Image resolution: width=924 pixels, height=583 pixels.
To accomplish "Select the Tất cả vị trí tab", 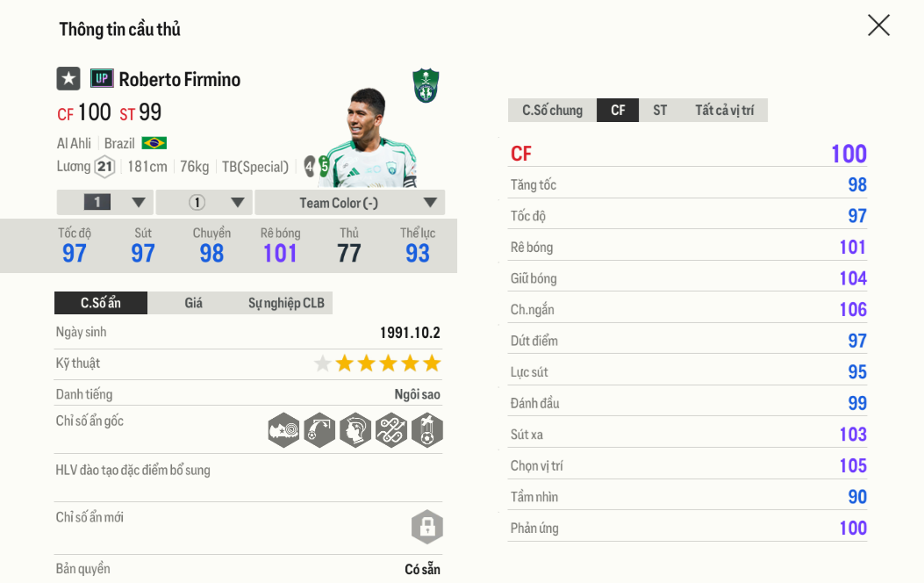I will coord(724,111).
